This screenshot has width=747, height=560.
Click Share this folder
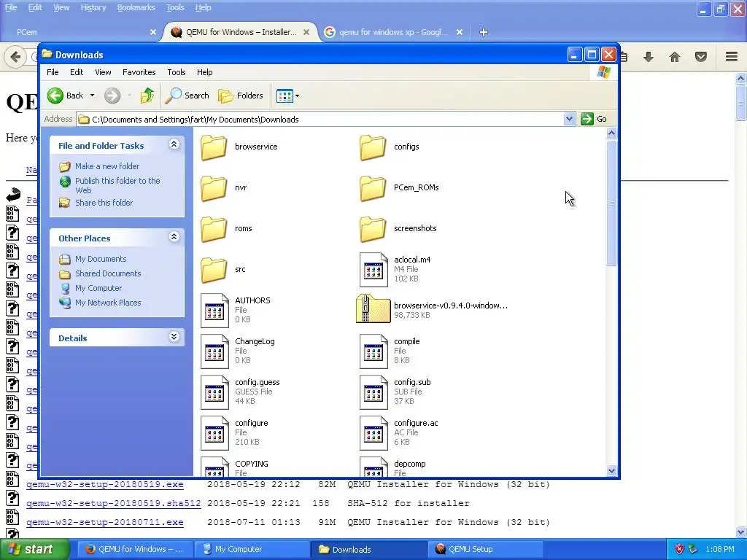pos(104,203)
